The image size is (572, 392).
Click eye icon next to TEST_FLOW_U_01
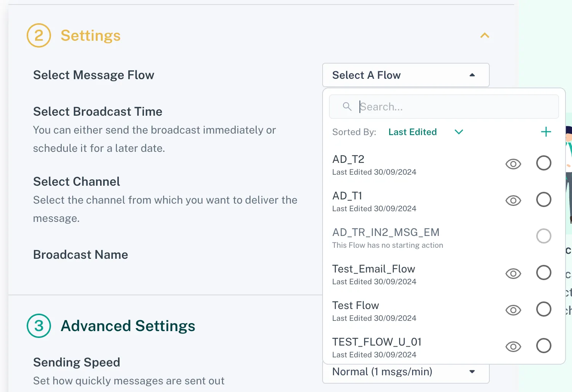(513, 347)
